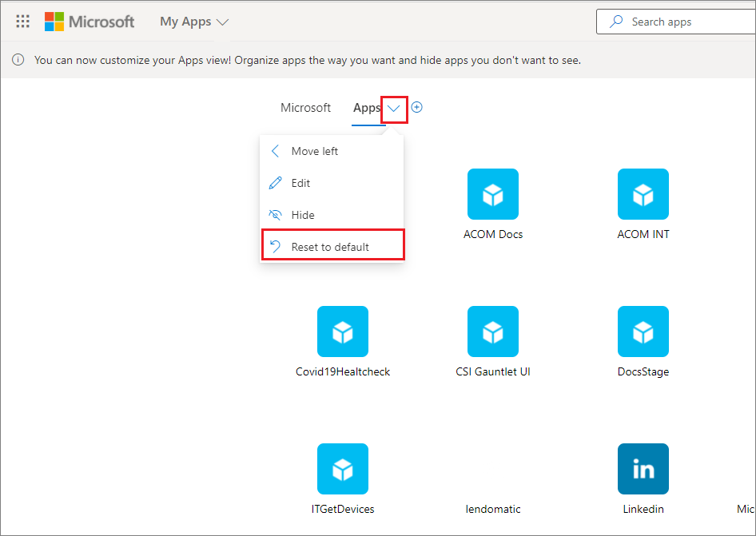Viewport: 756px width, 536px height.
Task: Switch to the Microsoft tab
Action: tap(305, 107)
